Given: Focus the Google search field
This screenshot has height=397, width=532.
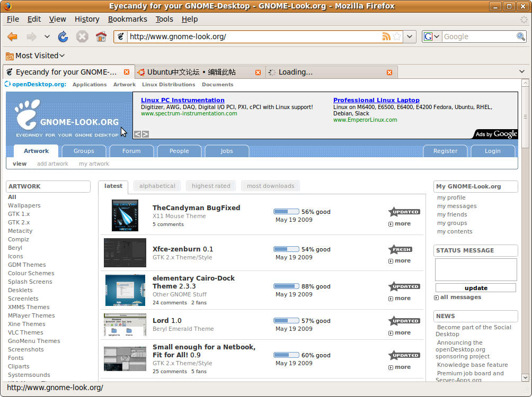Looking at the screenshot, I should click(x=479, y=37).
